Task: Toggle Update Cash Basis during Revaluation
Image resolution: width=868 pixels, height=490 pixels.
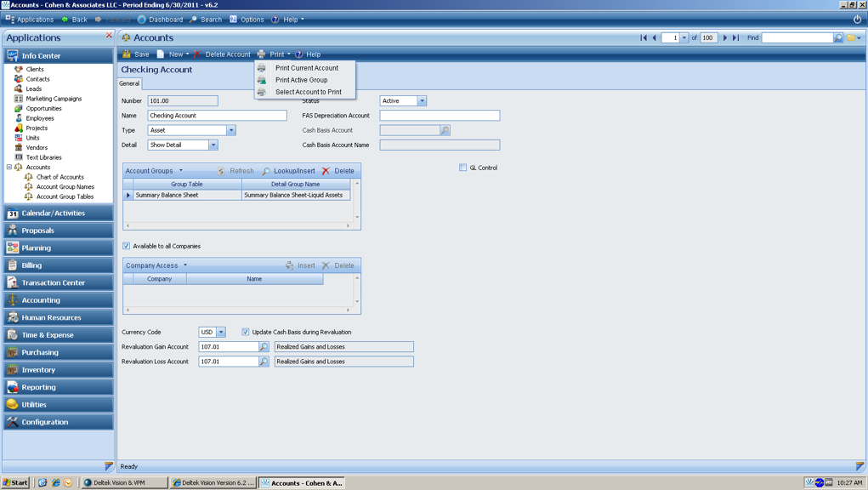Action: coord(246,333)
